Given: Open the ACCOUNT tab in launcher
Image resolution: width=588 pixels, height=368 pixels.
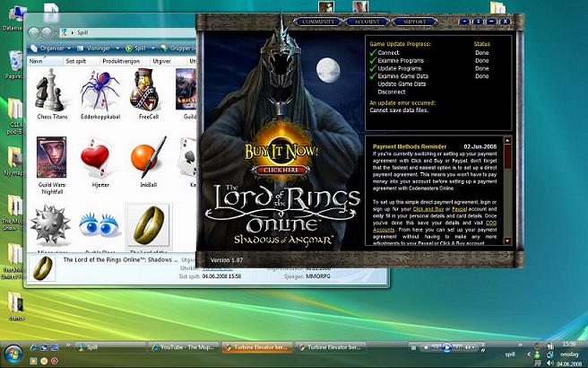Looking at the screenshot, I should point(367,22).
